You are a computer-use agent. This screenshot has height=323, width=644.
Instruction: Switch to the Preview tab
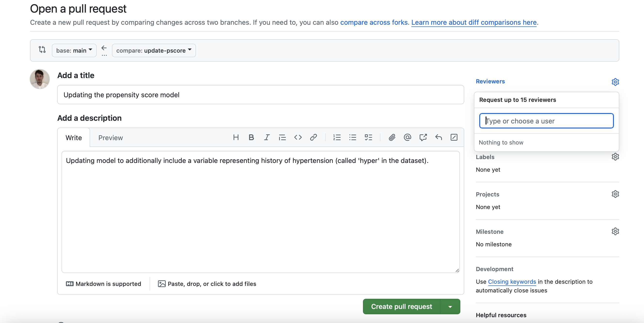click(x=110, y=138)
